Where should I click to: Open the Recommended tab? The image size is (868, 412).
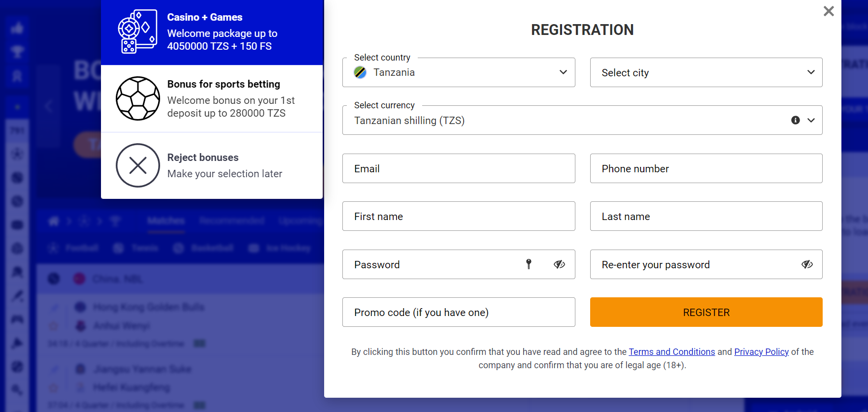[232, 221]
